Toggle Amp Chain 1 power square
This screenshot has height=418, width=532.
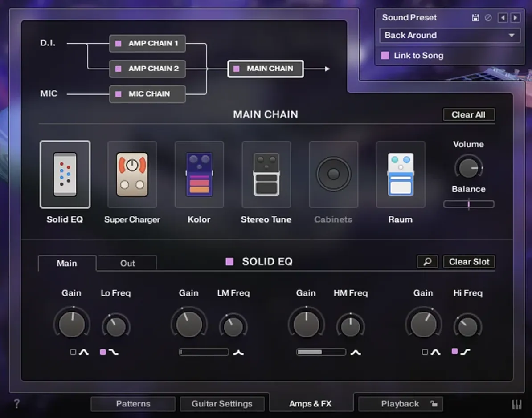[x=118, y=43]
